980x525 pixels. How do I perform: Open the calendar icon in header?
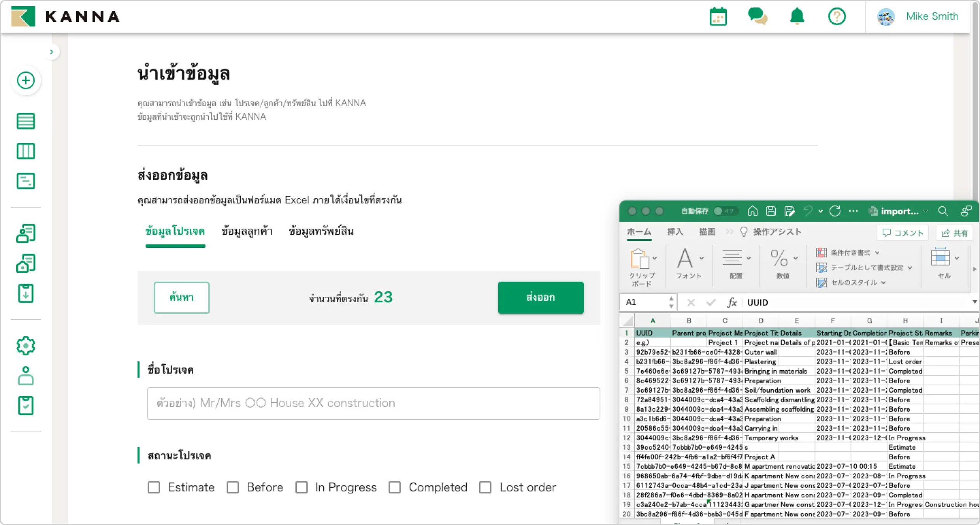coord(718,17)
